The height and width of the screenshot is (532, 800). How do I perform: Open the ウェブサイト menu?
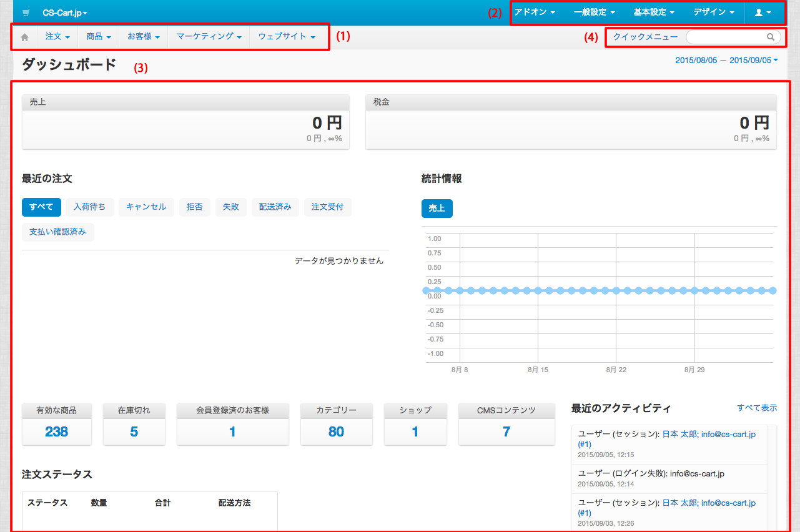tap(287, 37)
